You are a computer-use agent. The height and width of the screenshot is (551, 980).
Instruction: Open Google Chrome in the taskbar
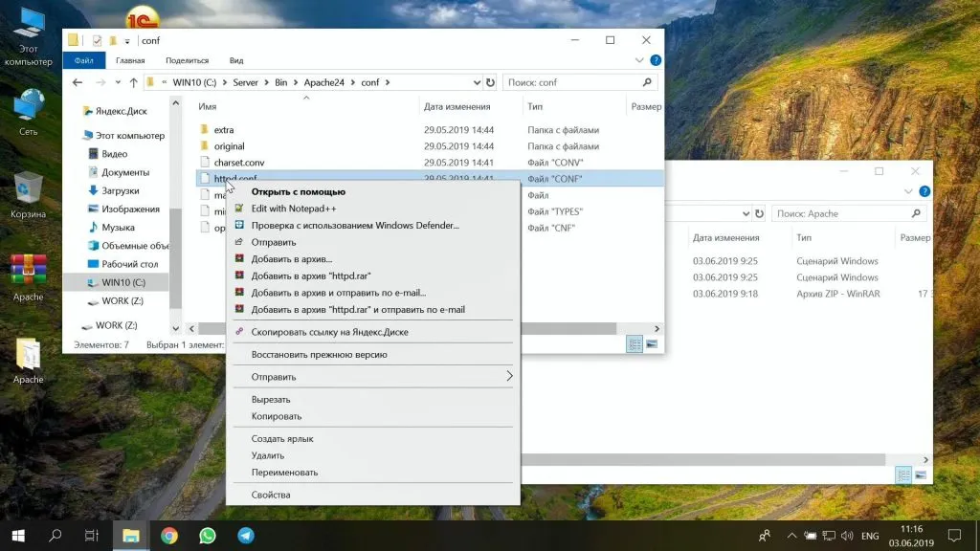click(169, 536)
